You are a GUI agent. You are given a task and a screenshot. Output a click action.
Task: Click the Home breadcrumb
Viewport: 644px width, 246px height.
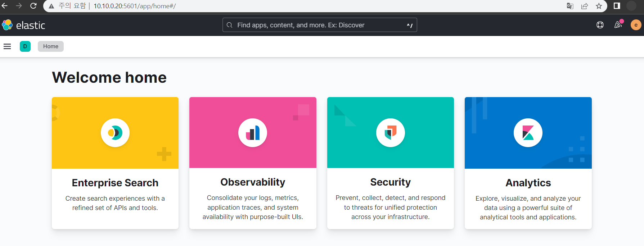point(51,46)
